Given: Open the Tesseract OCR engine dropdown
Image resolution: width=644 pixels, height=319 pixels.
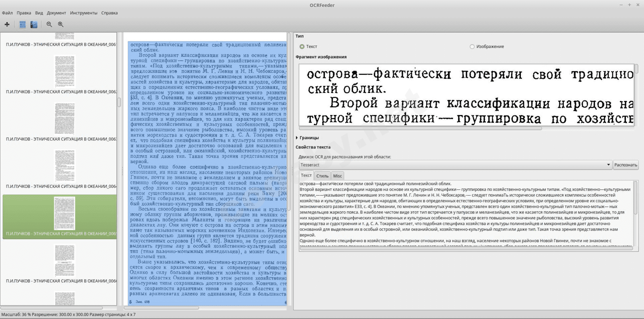Looking at the screenshot, I should click(455, 165).
